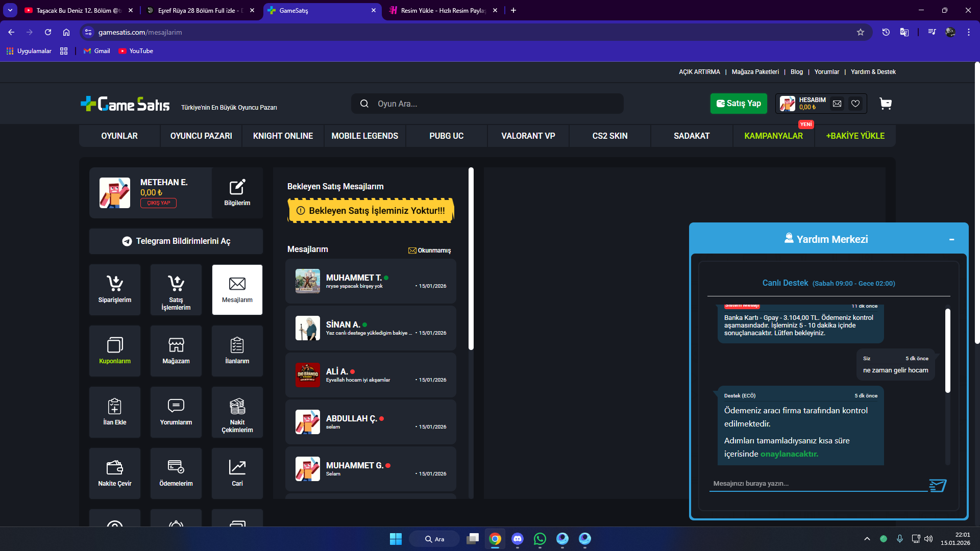The height and width of the screenshot is (551, 980).
Task: Open WhatsApp from the taskbar
Action: point(540,539)
